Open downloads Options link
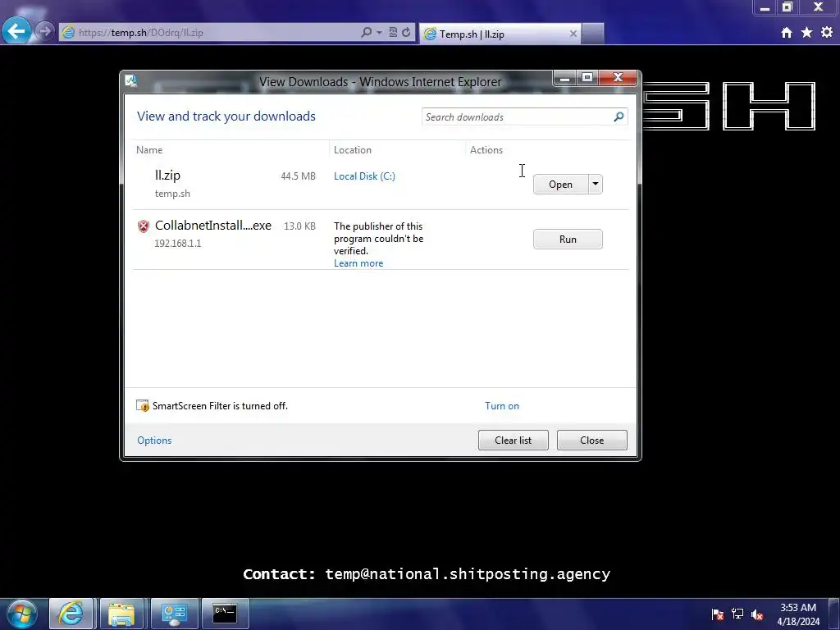840x630 pixels. [154, 441]
